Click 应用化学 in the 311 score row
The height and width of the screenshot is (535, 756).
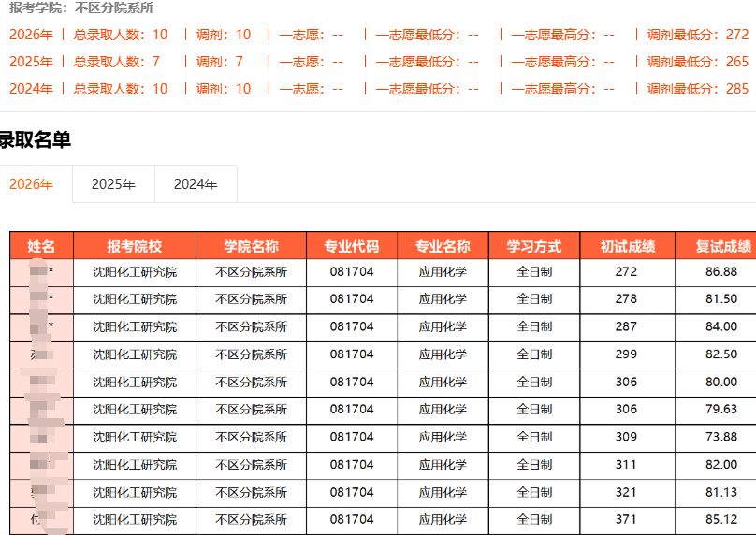click(x=443, y=465)
